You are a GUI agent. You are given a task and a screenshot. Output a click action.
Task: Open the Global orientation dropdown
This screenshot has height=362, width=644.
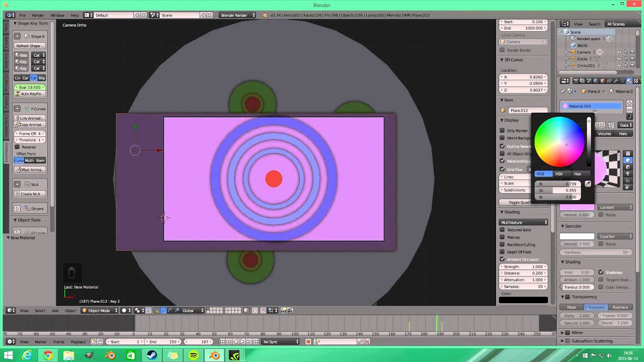point(193,311)
